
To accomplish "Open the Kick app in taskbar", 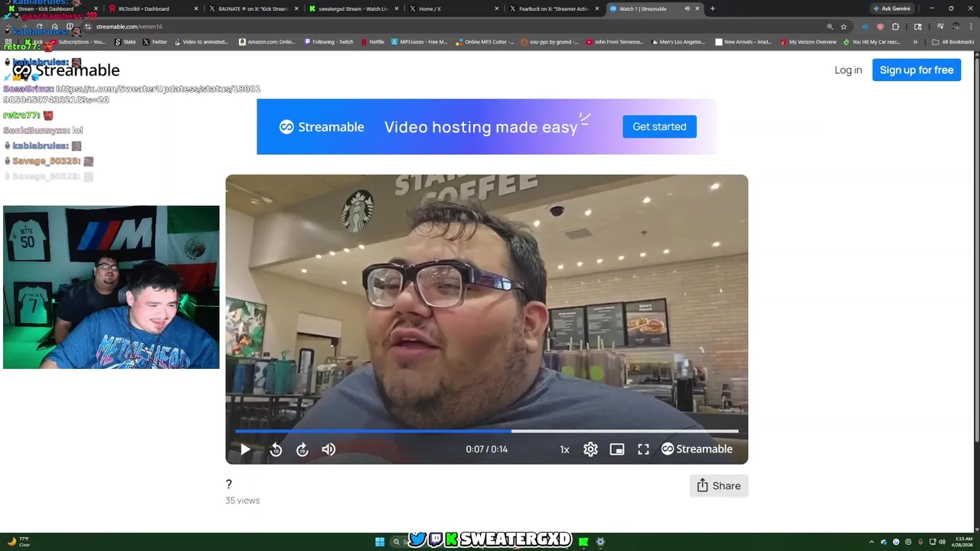I will pyautogui.click(x=583, y=542).
